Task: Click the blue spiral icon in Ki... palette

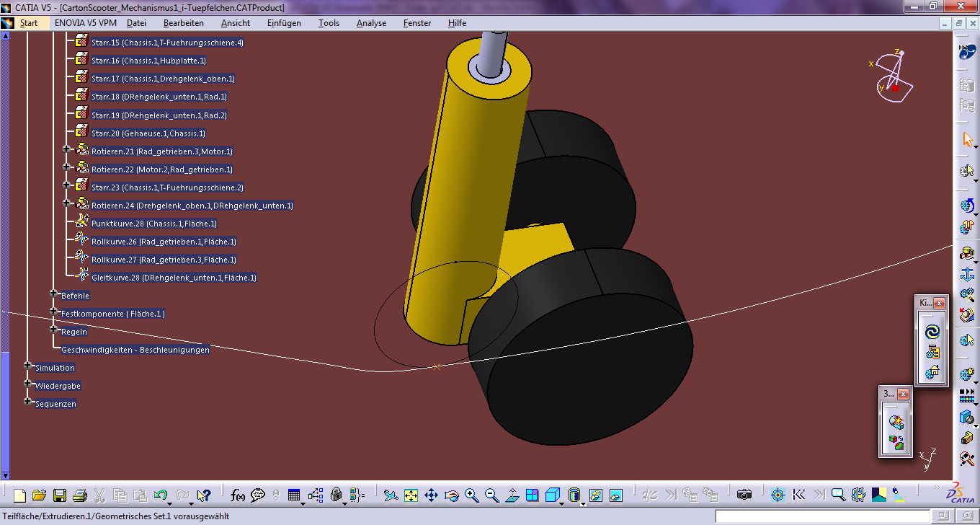Action: tap(932, 332)
